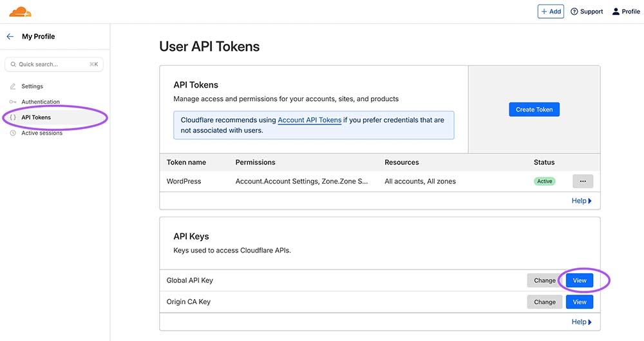This screenshot has height=341, width=644.
Task: Expand Help under the API Tokens table
Action: [582, 201]
